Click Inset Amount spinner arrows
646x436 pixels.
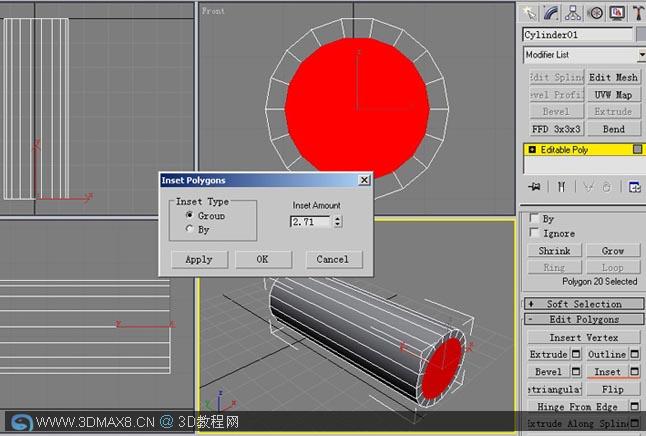pyautogui.click(x=338, y=222)
